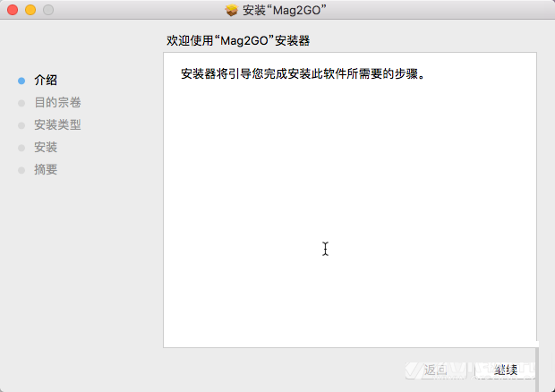Click the window title 安装“Mag2GO”
Screen dimensions: 555x392
284,10
